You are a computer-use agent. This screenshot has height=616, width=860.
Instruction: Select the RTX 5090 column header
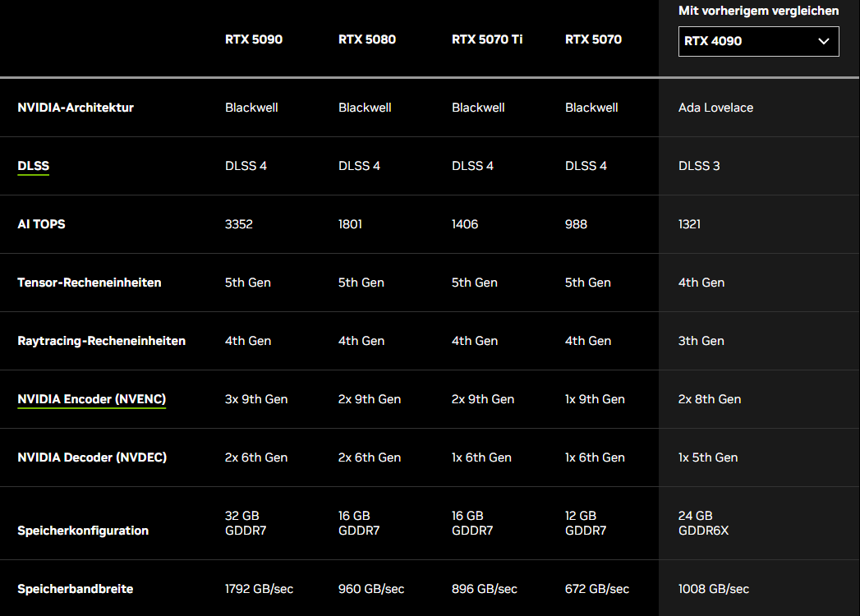tap(254, 39)
